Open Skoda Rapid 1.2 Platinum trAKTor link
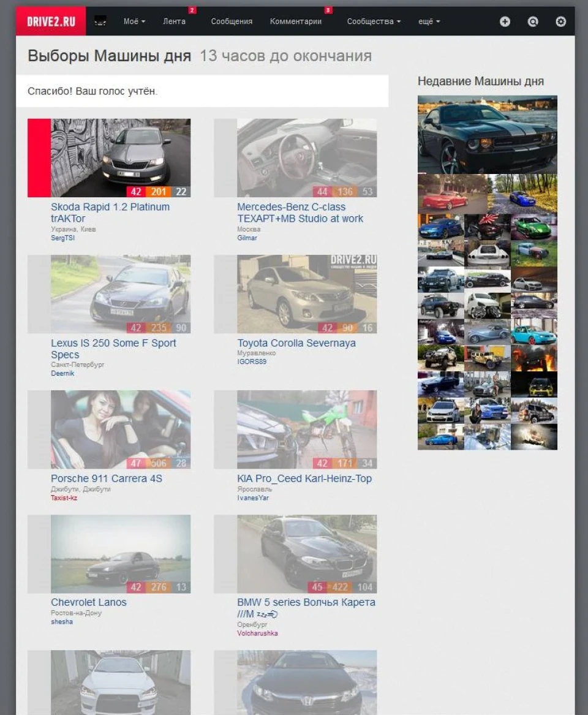This screenshot has height=715, width=588. [x=110, y=213]
